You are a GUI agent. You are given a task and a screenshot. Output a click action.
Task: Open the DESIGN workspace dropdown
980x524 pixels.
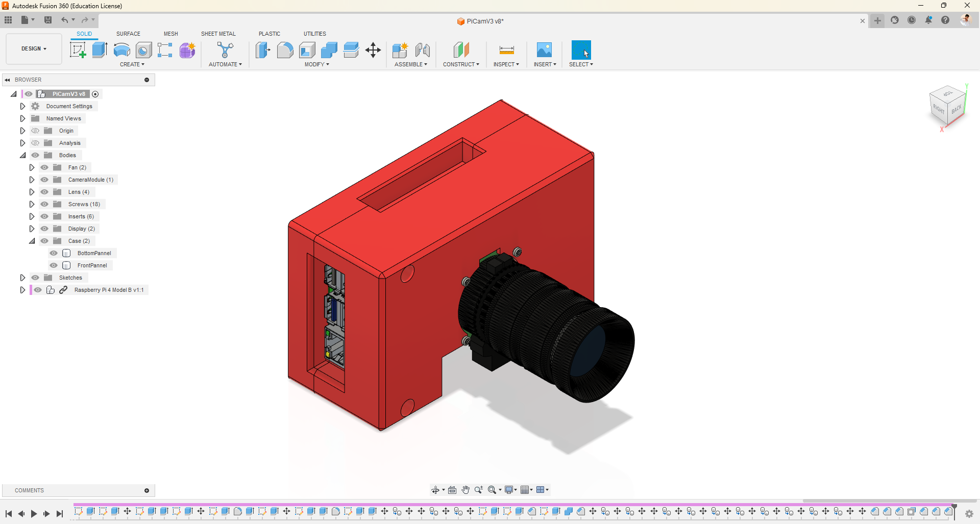tap(34, 49)
